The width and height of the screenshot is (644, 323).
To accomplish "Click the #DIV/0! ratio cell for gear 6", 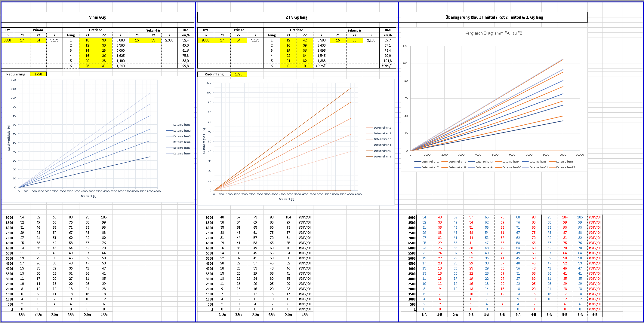I will (321, 66).
